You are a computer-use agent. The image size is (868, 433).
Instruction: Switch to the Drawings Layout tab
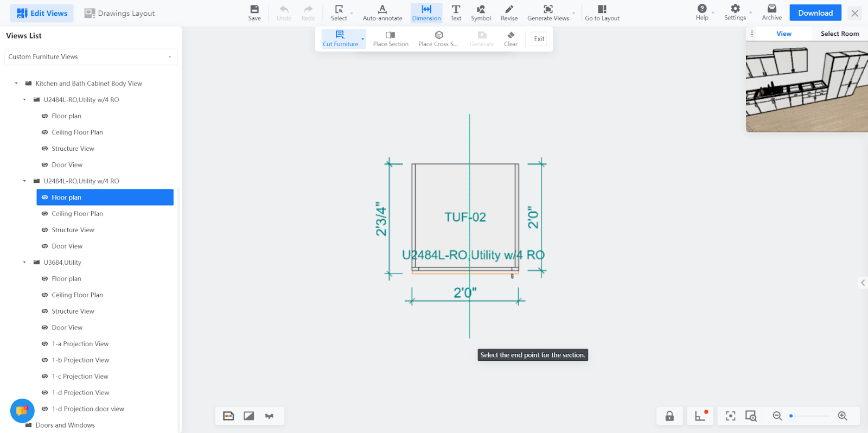pos(120,14)
